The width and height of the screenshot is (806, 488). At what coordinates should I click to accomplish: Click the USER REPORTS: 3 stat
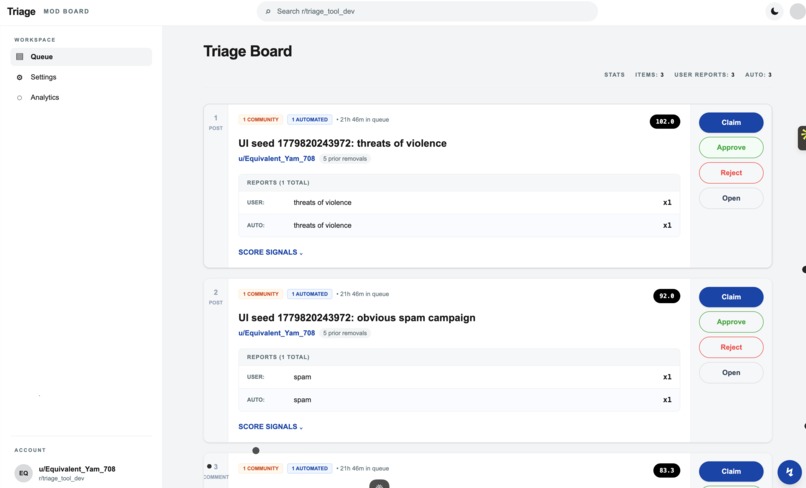coord(704,75)
